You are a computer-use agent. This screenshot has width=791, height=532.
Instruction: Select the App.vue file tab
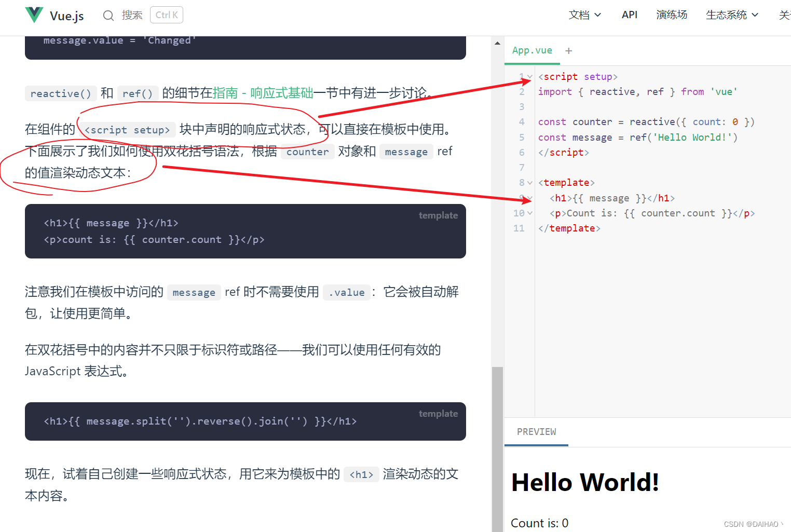click(532, 50)
